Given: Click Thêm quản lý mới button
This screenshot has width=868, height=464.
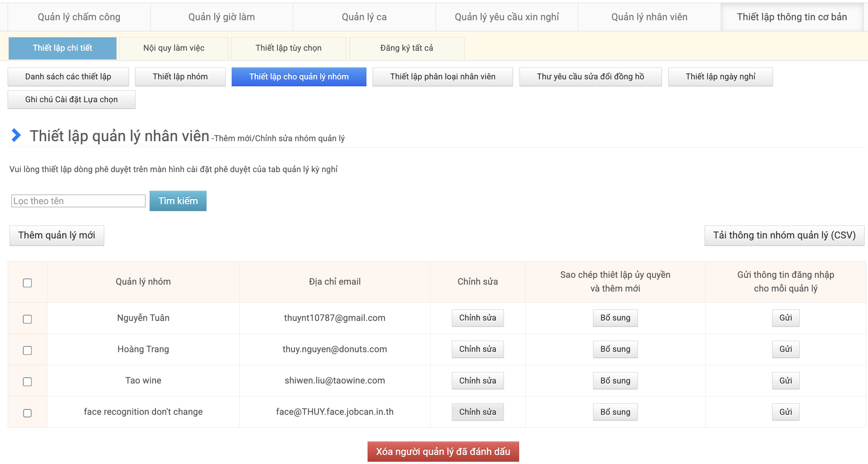Looking at the screenshot, I should [x=57, y=235].
